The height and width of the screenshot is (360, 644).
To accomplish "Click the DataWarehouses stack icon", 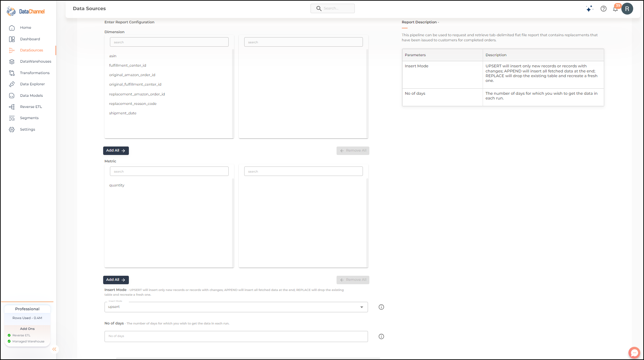I will tap(12, 62).
